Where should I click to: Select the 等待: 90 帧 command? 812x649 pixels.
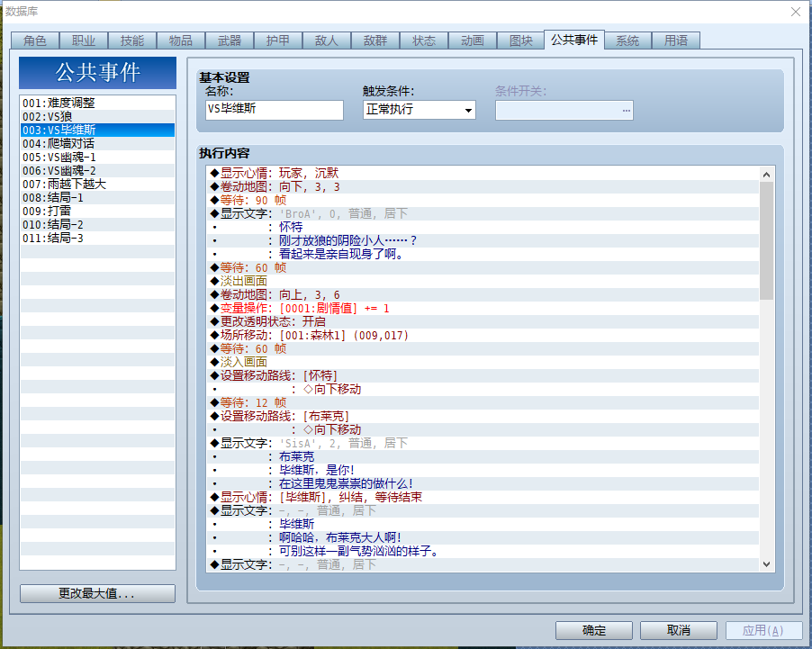[x=483, y=200]
